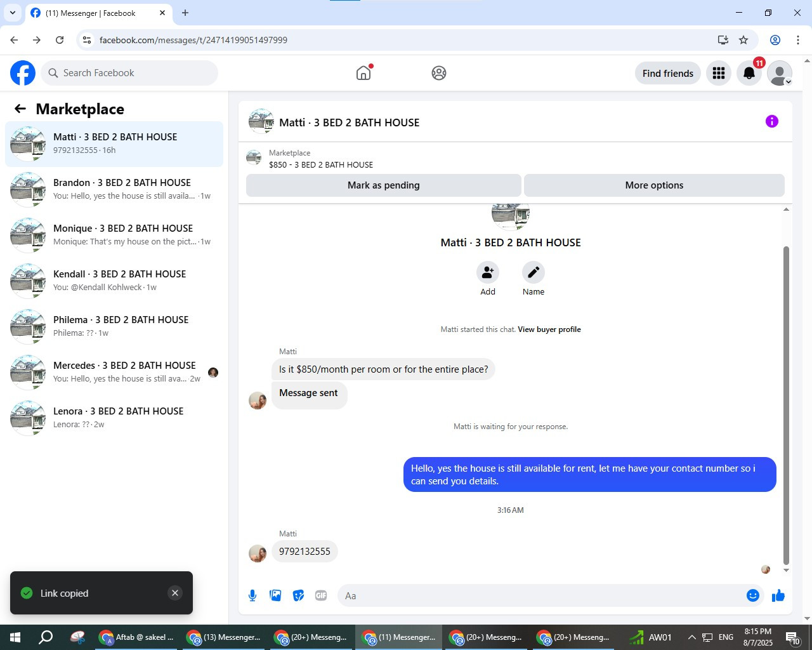Go back with browser back arrow
The width and height of the screenshot is (812, 650).
tap(14, 40)
